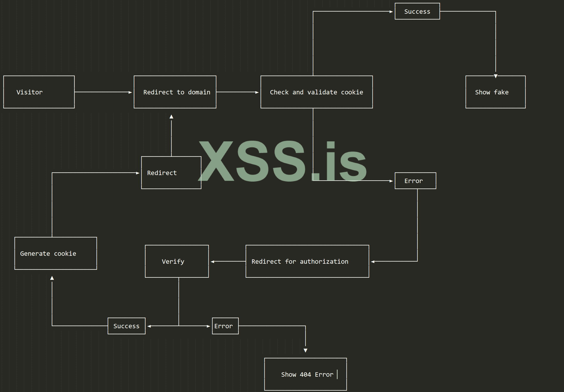The width and height of the screenshot is (564, 392).
Task: Click the arrowhead pointing left into Verify box
Action: pos(212,262)
